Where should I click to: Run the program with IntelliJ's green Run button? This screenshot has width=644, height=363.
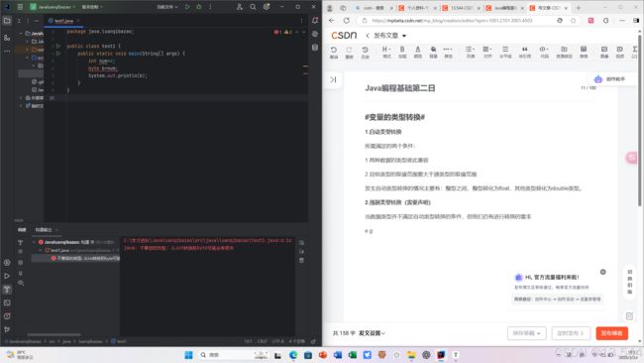coord(187,7)
